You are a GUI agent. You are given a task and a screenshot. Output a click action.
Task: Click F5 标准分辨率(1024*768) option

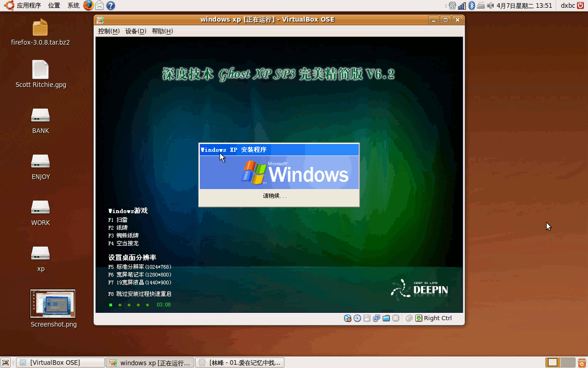coord(140,267)
